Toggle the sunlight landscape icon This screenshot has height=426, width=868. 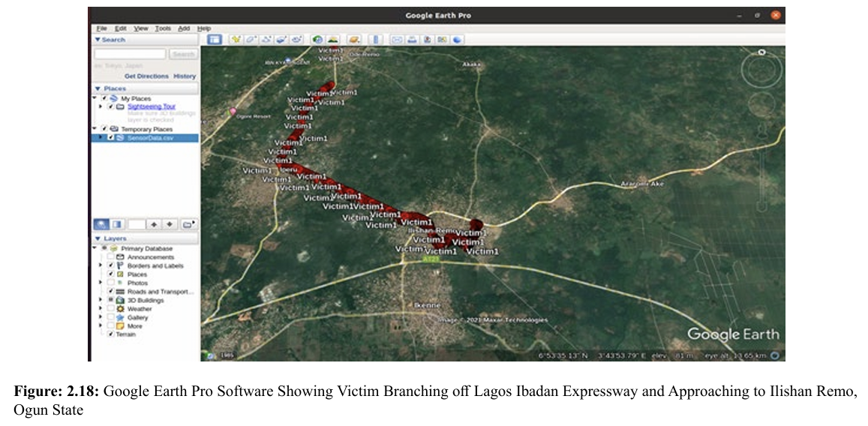[332, 39]
